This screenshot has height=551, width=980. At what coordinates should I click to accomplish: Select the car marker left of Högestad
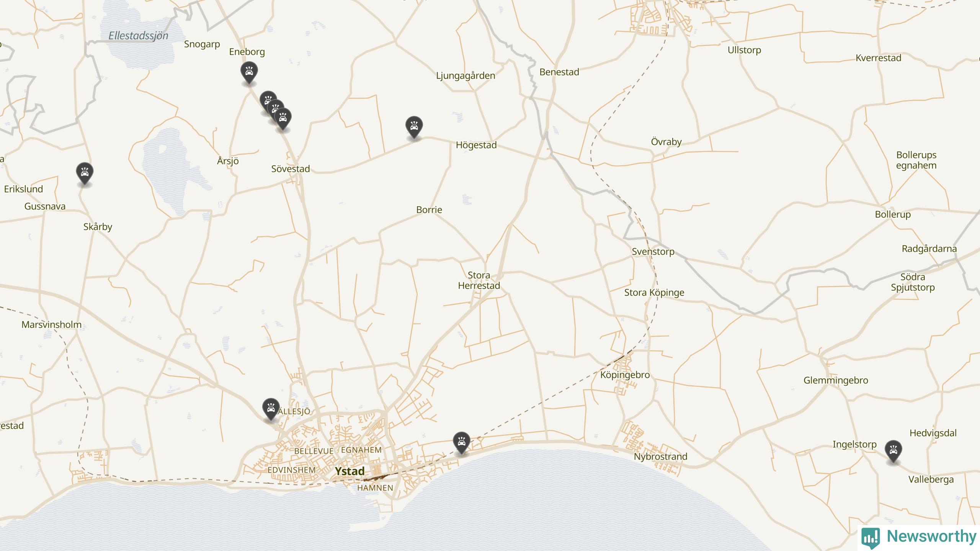tap(414, 127)
